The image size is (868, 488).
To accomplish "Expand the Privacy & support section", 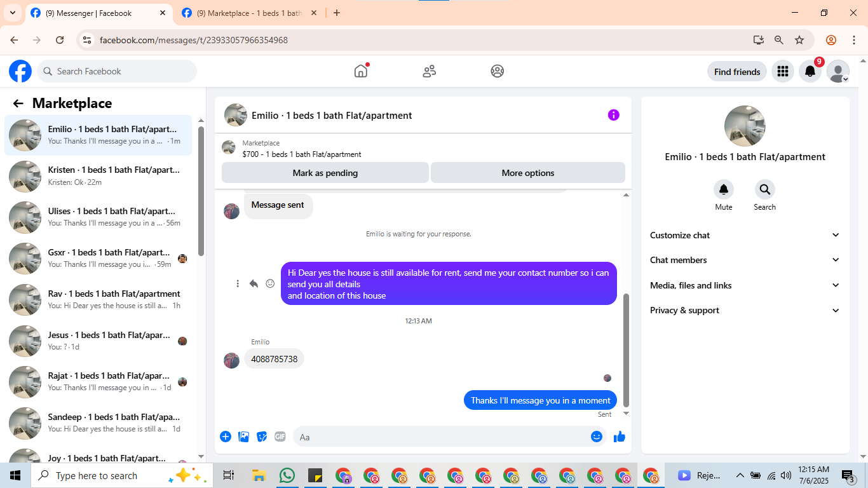I will click(745, 310).
